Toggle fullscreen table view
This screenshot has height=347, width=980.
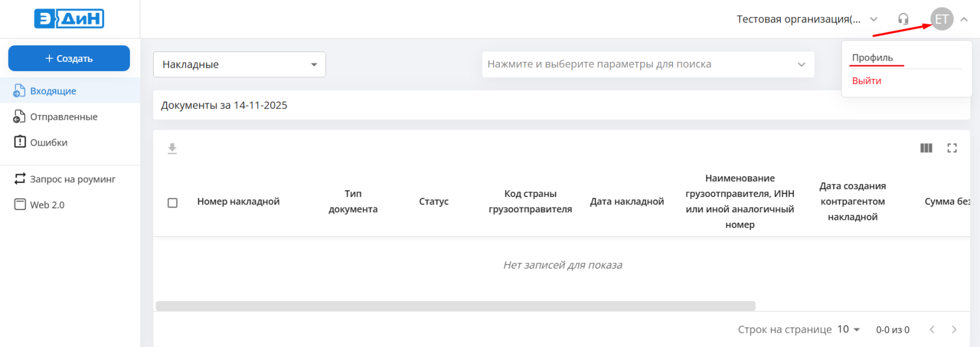952,148
